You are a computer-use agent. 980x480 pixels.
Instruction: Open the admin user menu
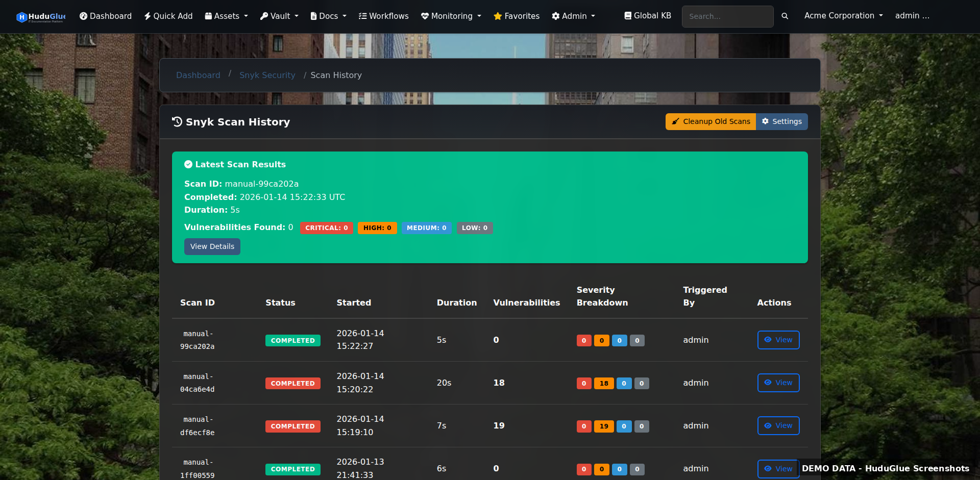(912, 16)
